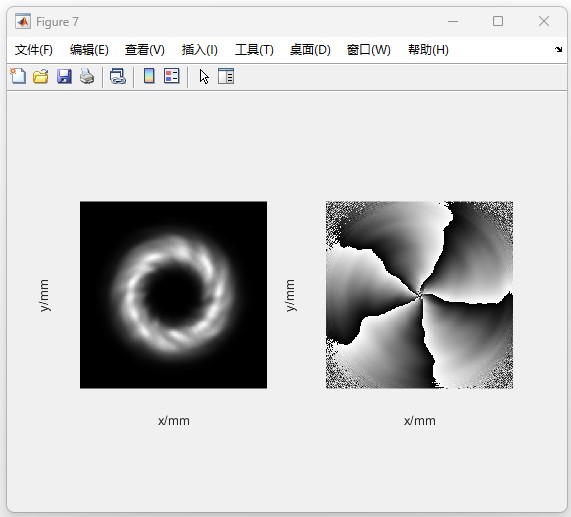Click the dock figure arrow in menu bar
Image resolution: width=571 pixels, height=517 pixels.
coord(559,50)
